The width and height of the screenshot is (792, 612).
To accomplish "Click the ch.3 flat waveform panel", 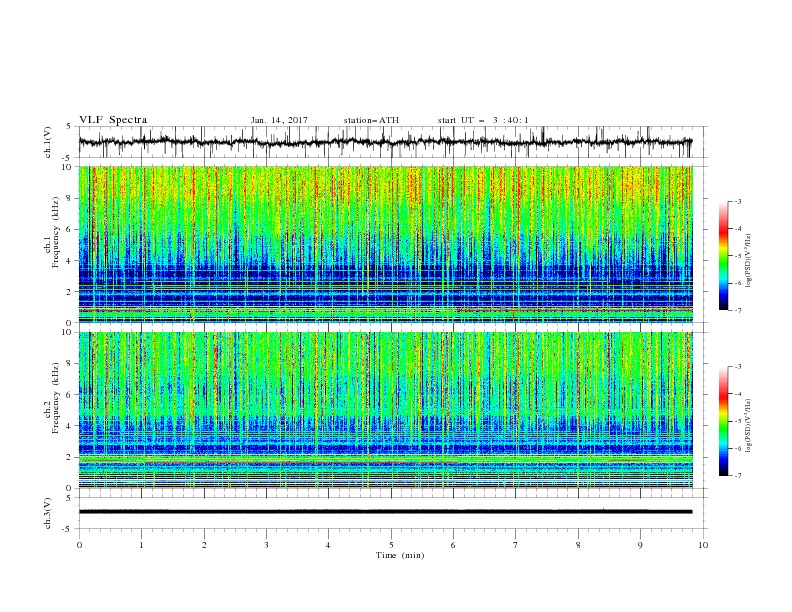I will click(x=392, y=513).
